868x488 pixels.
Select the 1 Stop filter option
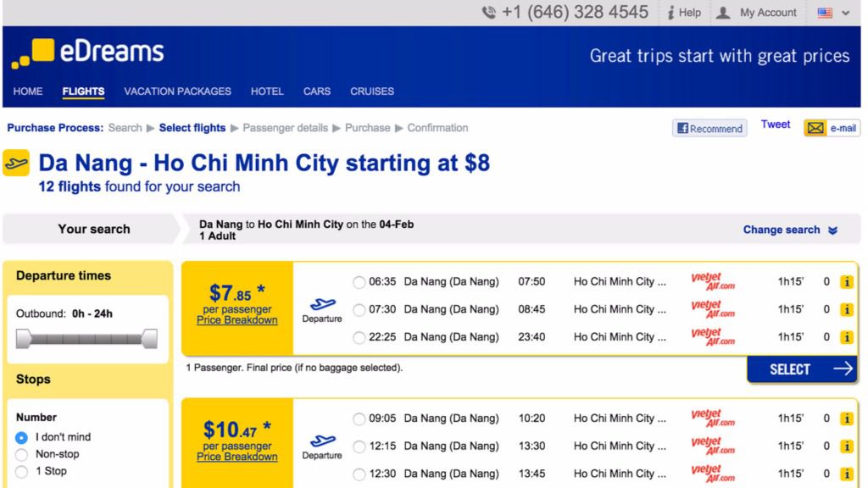(x=21, y=472)
